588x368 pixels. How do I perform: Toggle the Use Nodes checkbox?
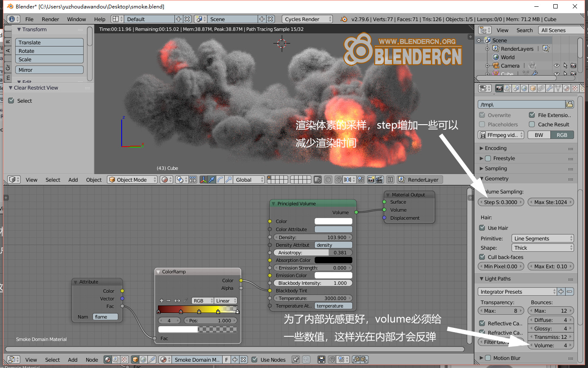(x=254, y=360)
